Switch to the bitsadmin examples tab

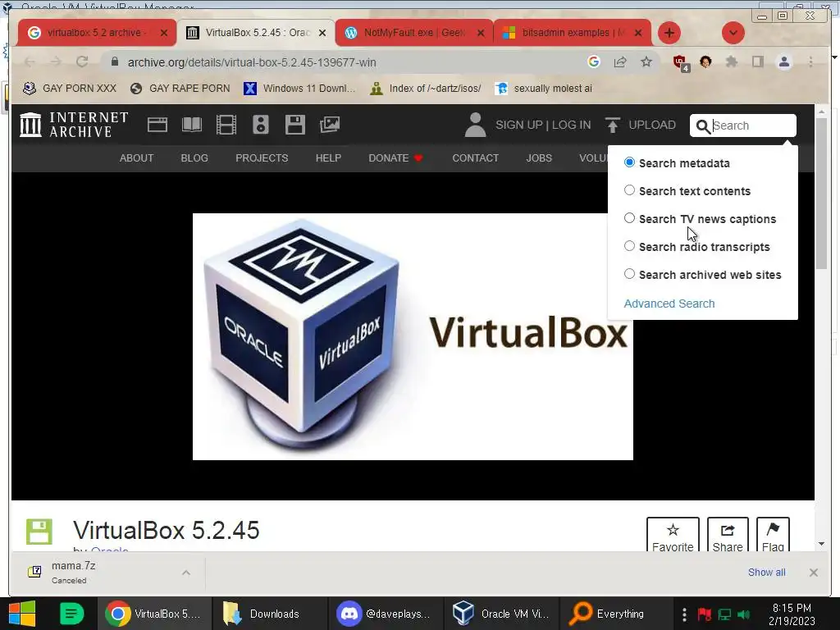click(572, 33)
